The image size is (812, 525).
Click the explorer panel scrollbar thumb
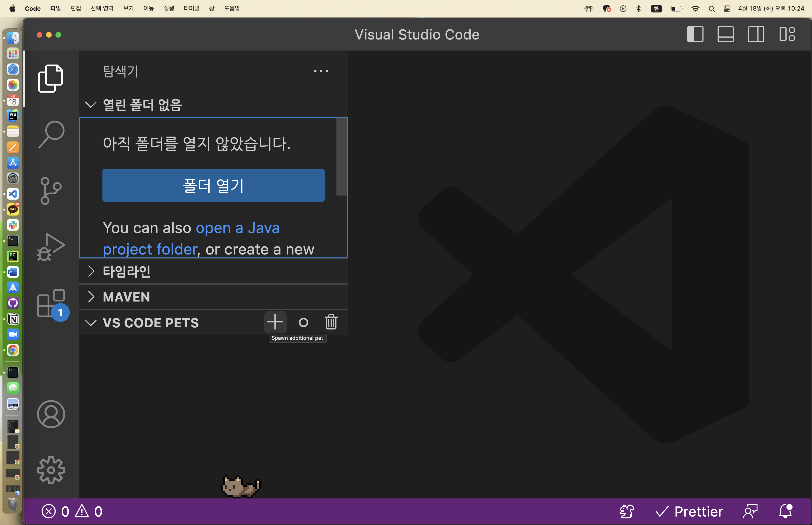[x=341, y=157]
